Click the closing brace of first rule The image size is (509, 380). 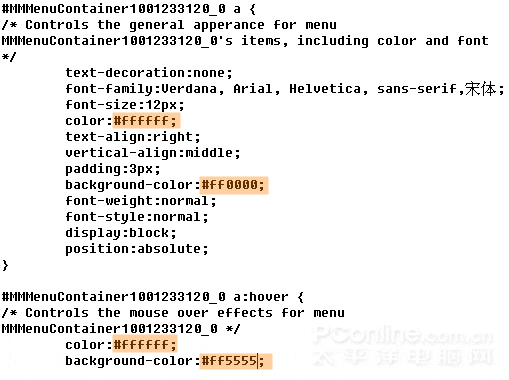[x=5, y=265]
